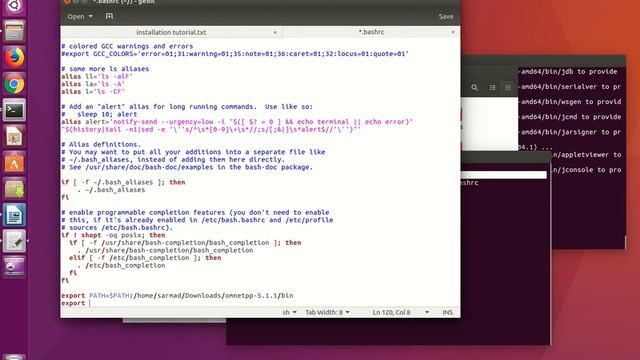
Task: Click the gedit text editor launcher icon
Action: click(x=14, y=241)
